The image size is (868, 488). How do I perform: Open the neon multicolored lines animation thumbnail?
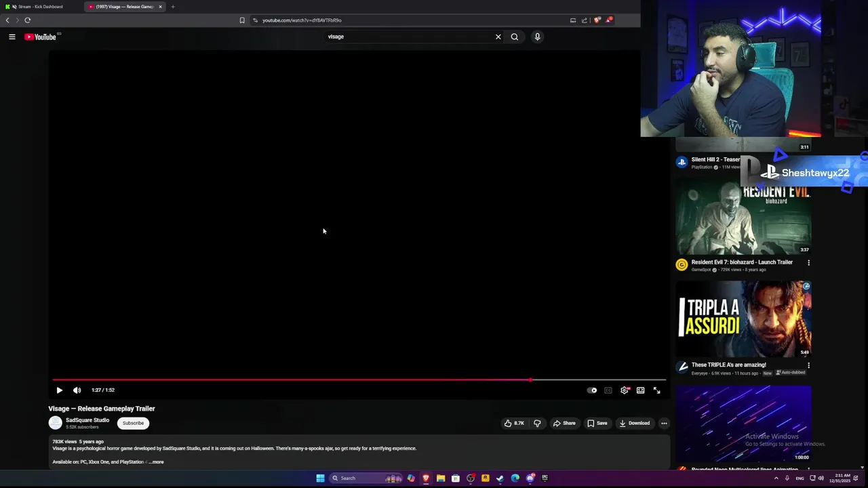[x=743, y=424]
